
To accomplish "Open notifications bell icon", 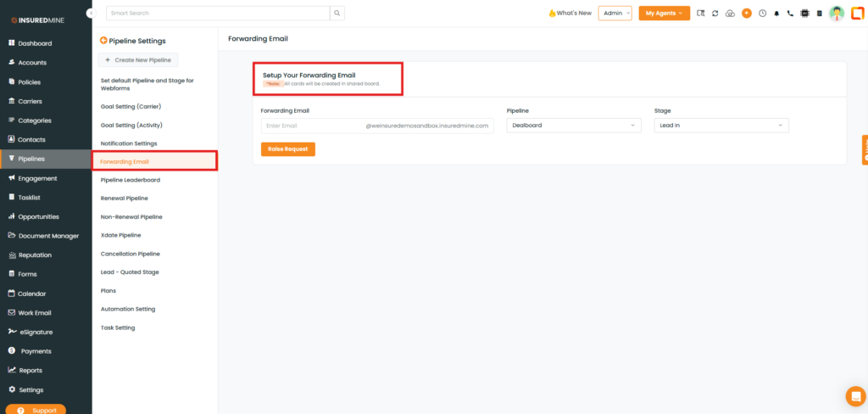I will tap(776, 14).
